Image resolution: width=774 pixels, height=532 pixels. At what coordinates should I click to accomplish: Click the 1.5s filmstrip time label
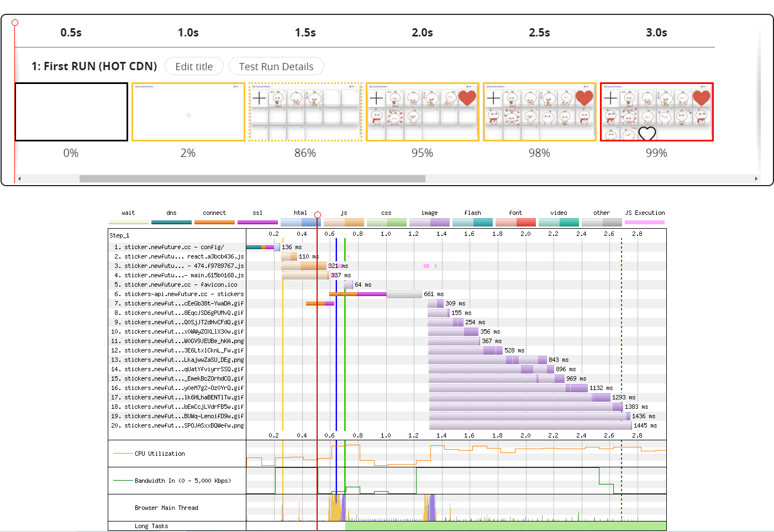click(x=306, y=33)
